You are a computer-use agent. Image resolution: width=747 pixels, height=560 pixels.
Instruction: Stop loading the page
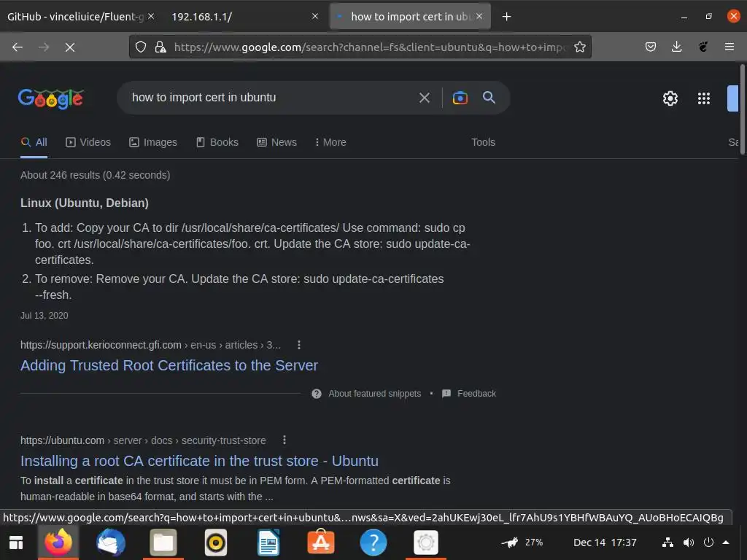70,47
